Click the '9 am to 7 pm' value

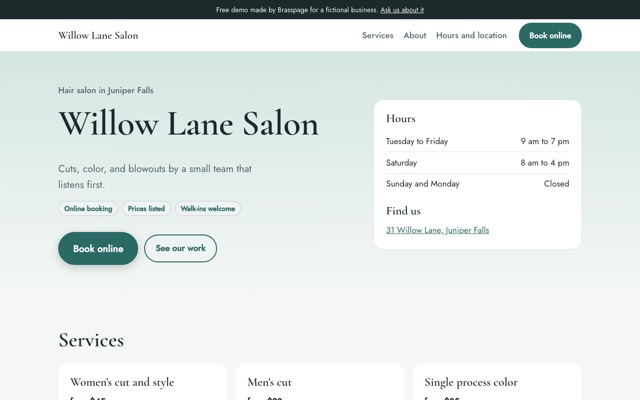coord(544,141)
